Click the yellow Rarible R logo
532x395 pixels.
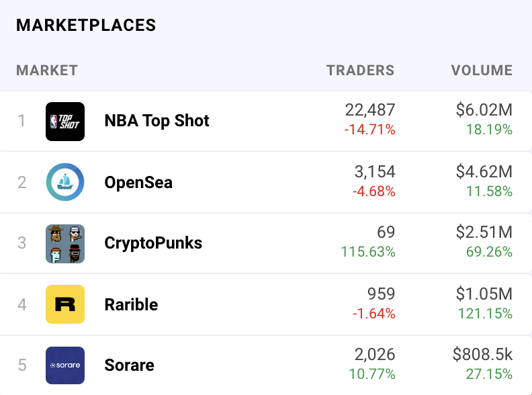(65, 304)
